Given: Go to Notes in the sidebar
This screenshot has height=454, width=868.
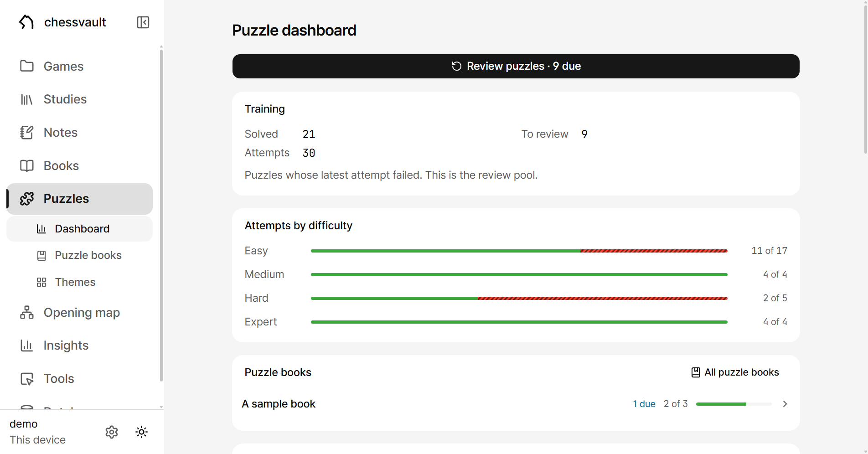Looking at the screenshot, I should coord(80,133).
